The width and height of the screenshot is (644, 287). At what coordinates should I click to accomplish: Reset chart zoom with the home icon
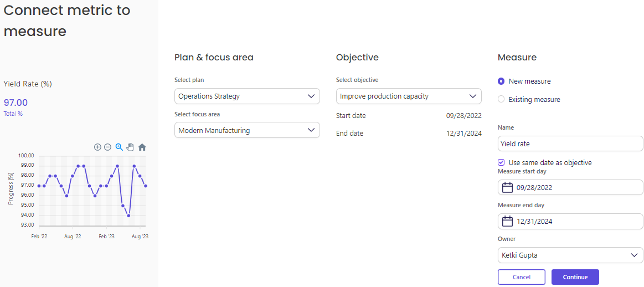pos(142,147)
